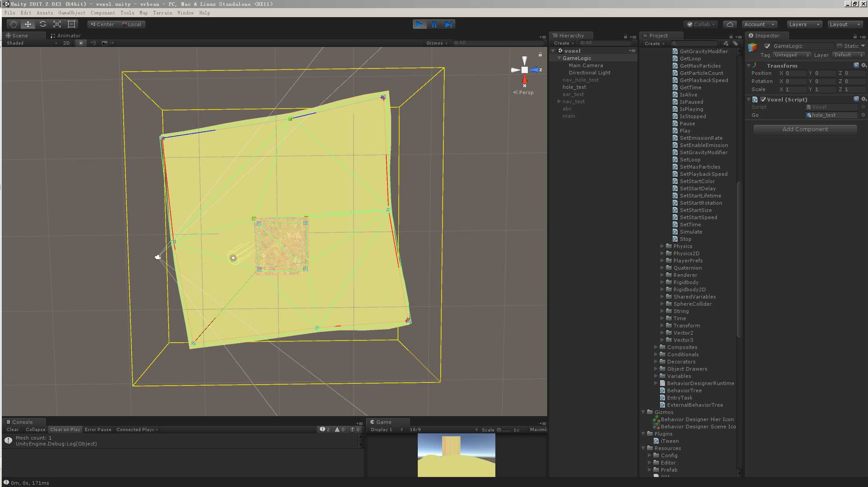
Task: Open the Layer Default dropdown
Action: pyautogui.click(x=848, y=55)
